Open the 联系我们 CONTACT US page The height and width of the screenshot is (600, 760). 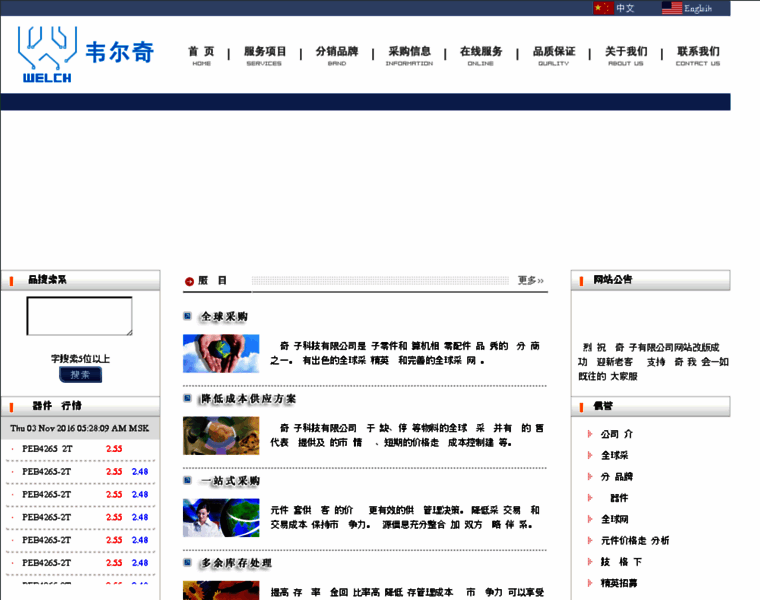coord(697,56)
